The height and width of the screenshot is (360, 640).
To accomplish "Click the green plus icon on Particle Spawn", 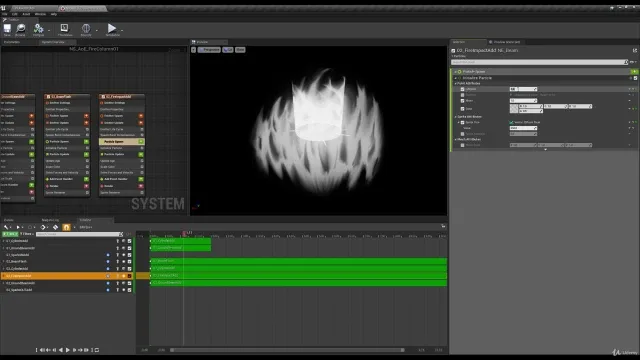I will pyautogui.click(x=634, y=71).
